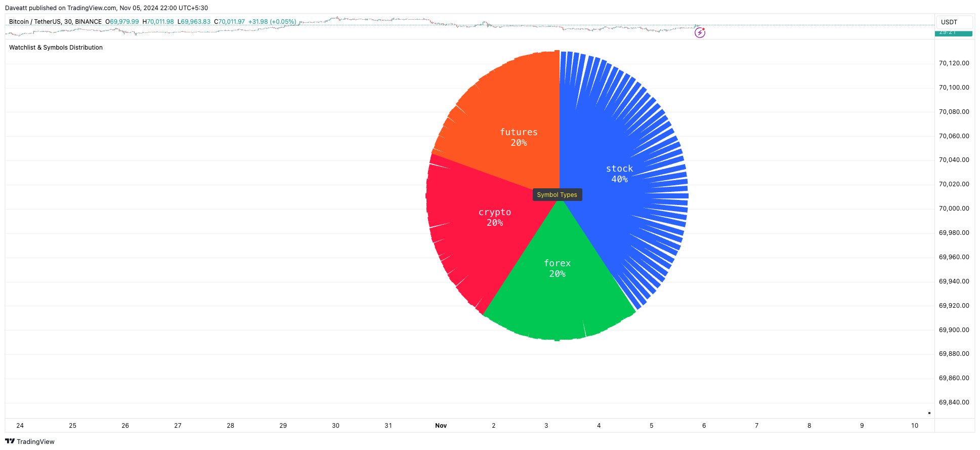Click the 24 date axis label
The width and height of the screenshot is (980, 450).
(x=20, y=426)
